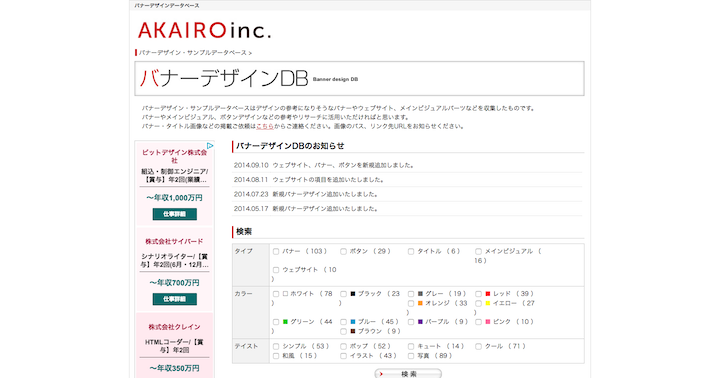Tick the ブルー (45) color checkbox
The height and width of the screenshot is (378, 720).
coord(343,322)
